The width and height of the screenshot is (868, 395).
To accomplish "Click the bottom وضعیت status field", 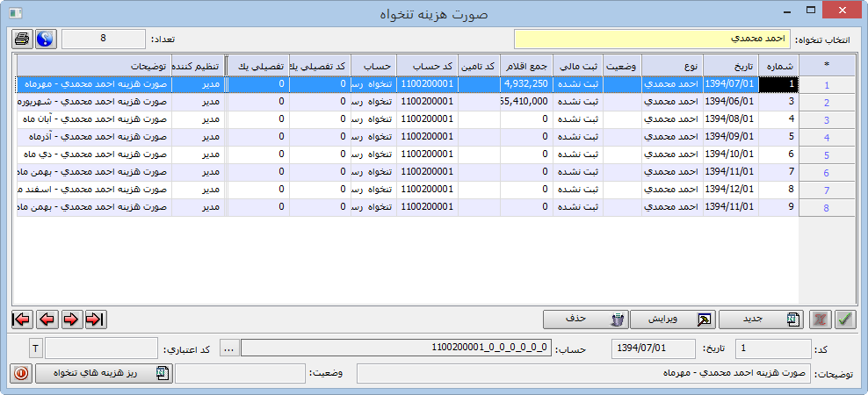I will 240,373.
